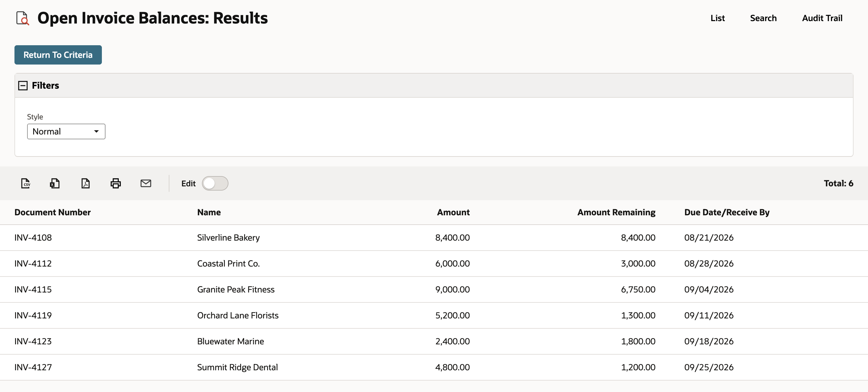Click the 08/21/2026 due date

(x=709, y=238)
